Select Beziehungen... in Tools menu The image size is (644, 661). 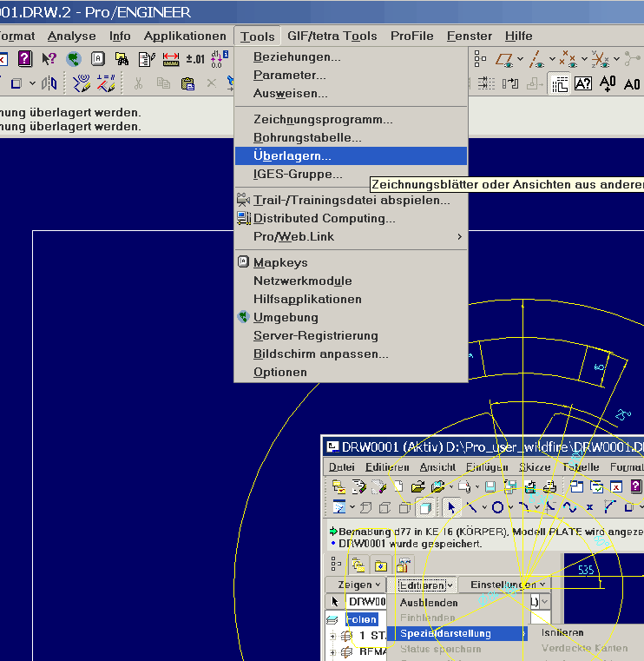351,57
